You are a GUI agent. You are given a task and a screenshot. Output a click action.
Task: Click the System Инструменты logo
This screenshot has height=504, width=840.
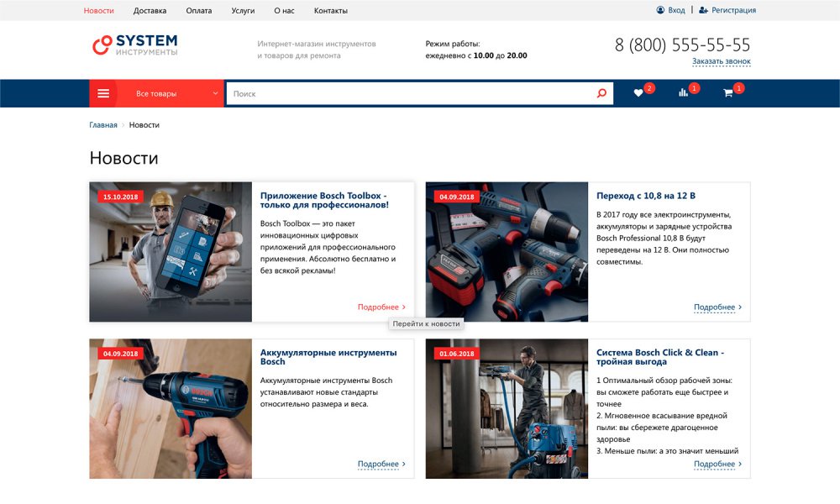click(x=135, y=45)
